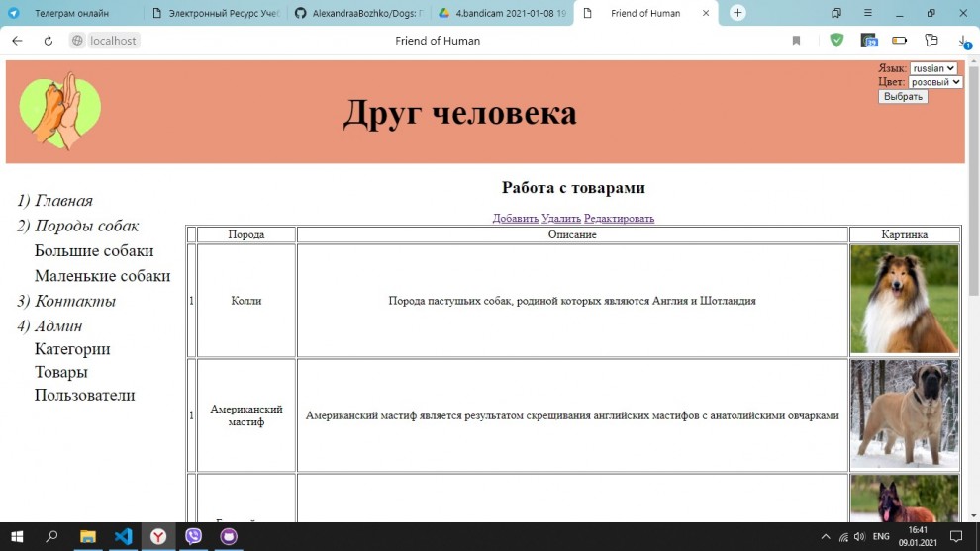980x551 pixels.
Task: Click the site info globe icon
Action: click(77, 41)
